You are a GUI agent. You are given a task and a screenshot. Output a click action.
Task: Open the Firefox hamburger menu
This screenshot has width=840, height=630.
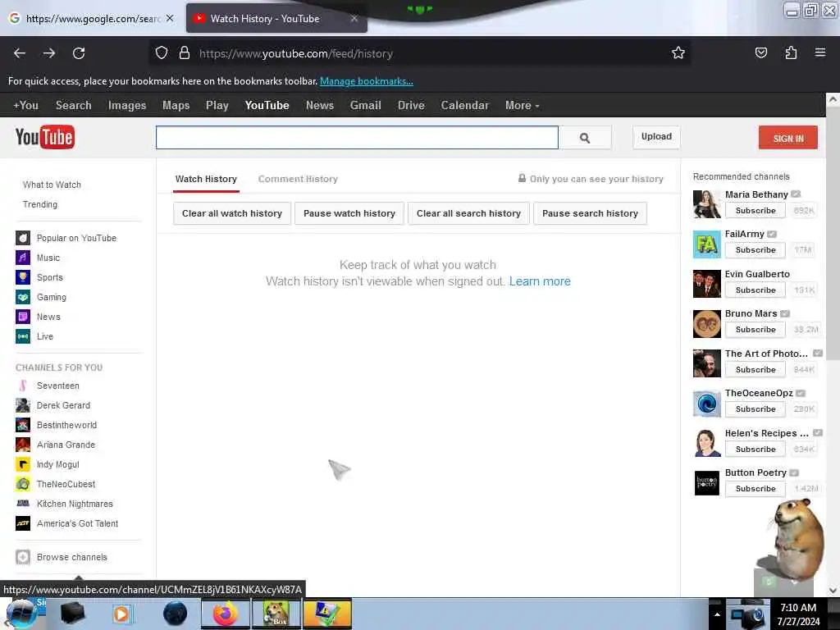[820, 52]
